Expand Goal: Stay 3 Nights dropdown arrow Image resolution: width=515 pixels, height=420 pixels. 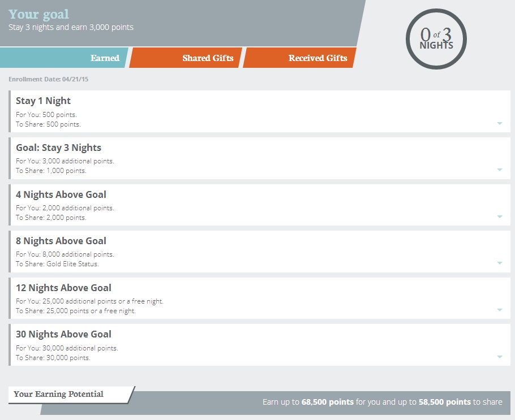point(500,170)
